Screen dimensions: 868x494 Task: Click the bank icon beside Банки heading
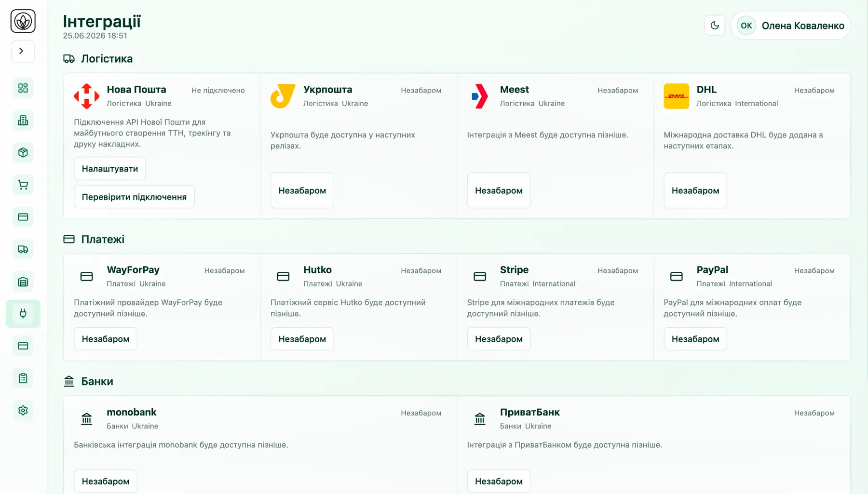69,381
